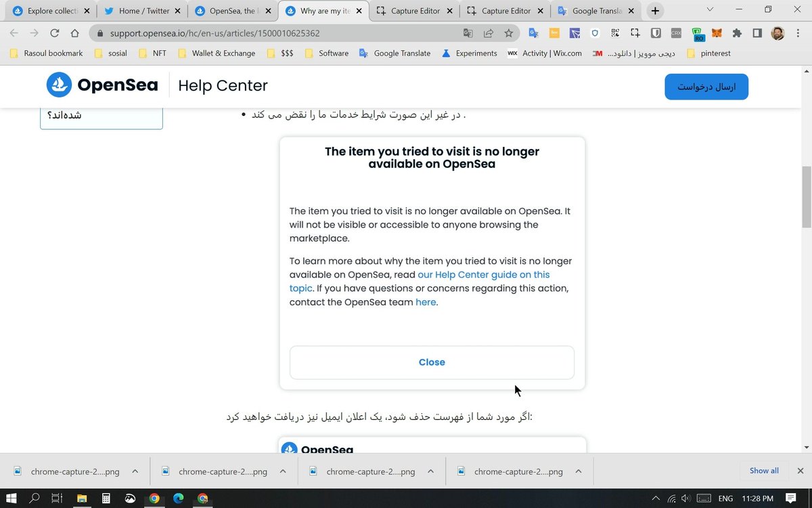Open the tab search dropdown chevron
This screenshot has height=508, width=812.
(710, 9)
